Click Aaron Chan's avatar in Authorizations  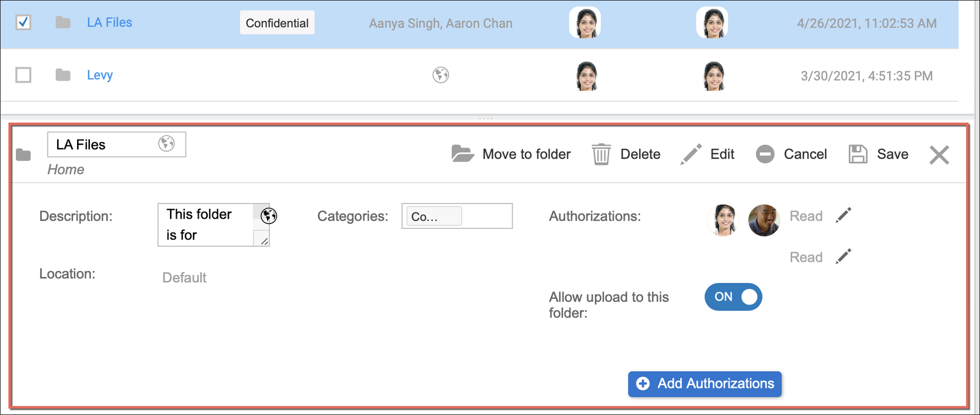tap(764, 220)
